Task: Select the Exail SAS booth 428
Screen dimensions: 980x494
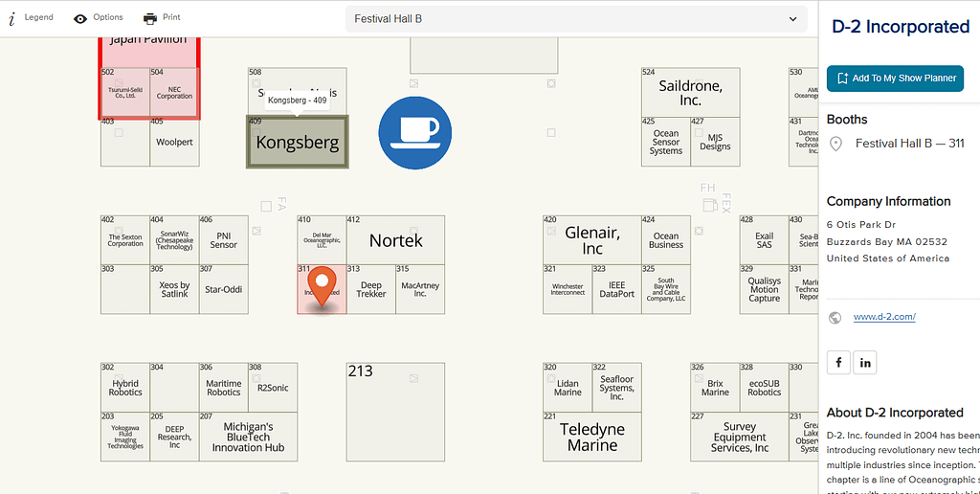Action: 765,240
